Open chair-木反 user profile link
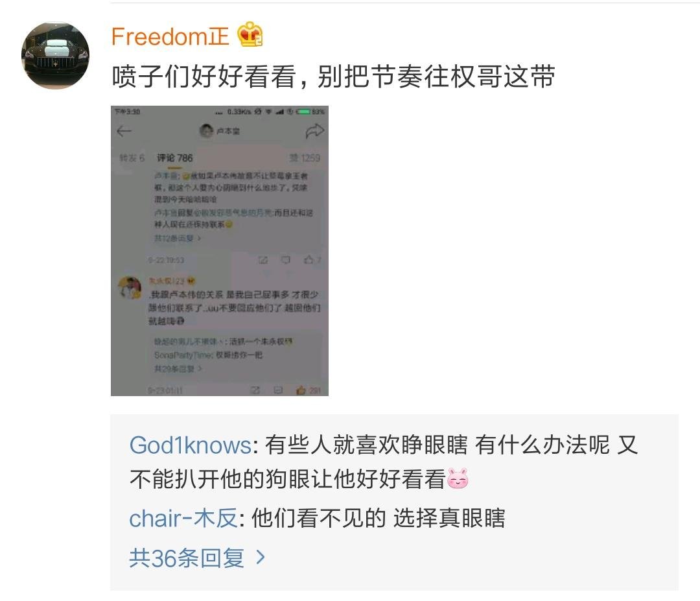700x601 pixels. pyautogui.click(x=183, y=519)
